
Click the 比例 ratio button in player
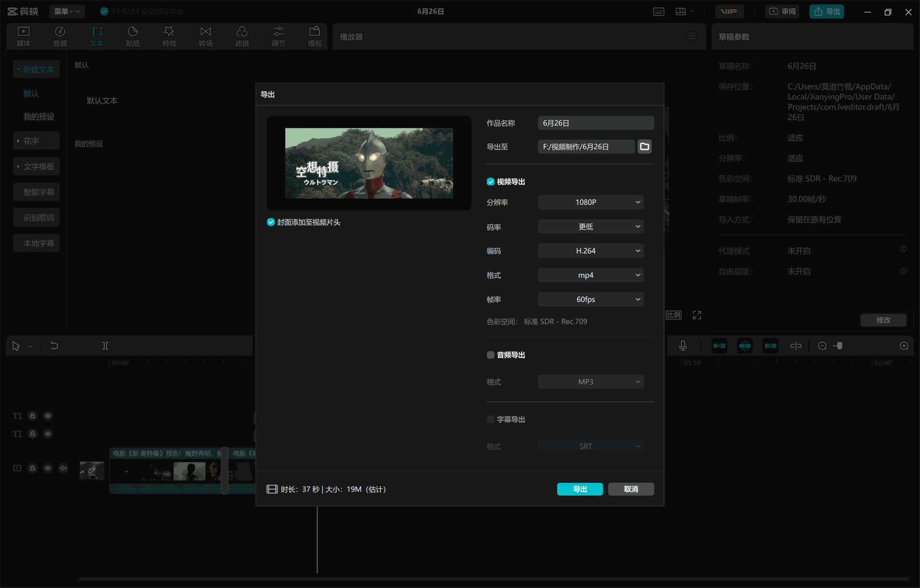coord(674,315)
